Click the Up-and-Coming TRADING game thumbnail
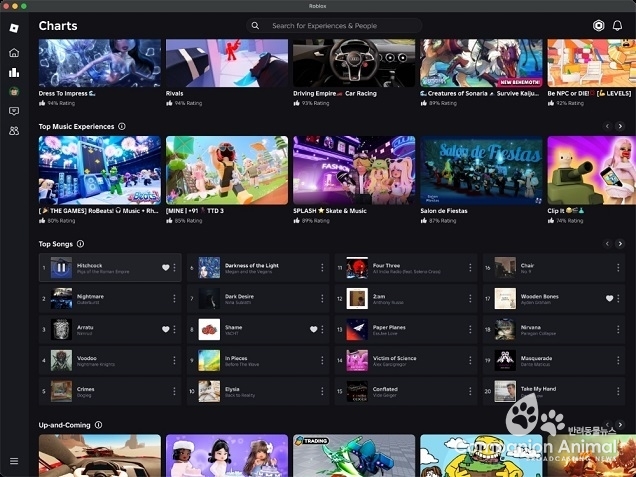Image resolution: width=636 pixels, height=477 pixels. tap(354, 456)
